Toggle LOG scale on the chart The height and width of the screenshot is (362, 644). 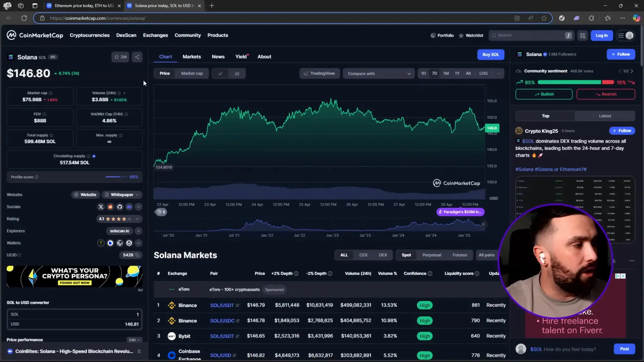pos(483,73)
